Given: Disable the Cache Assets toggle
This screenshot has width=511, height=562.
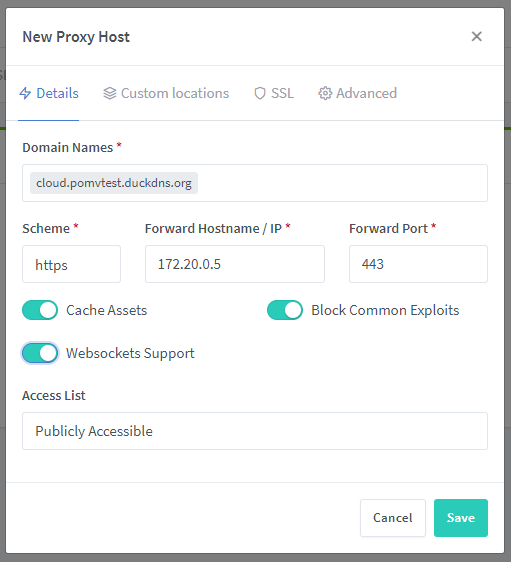Looking at the screenshot, I should pos(40,310).
